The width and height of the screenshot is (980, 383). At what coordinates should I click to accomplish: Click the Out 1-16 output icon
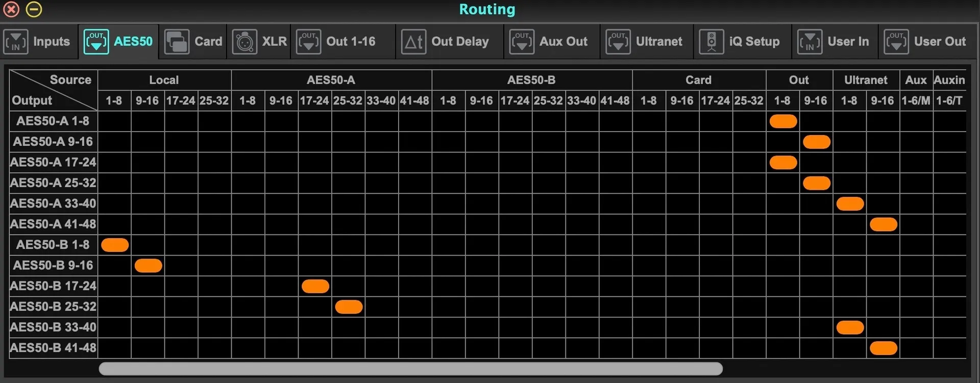pos(308,42)
